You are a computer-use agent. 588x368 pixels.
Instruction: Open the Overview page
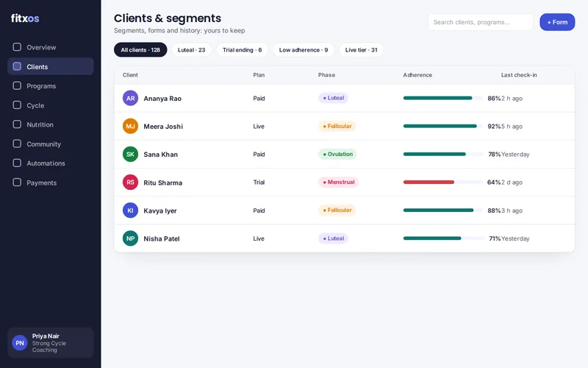click(50, 47)
